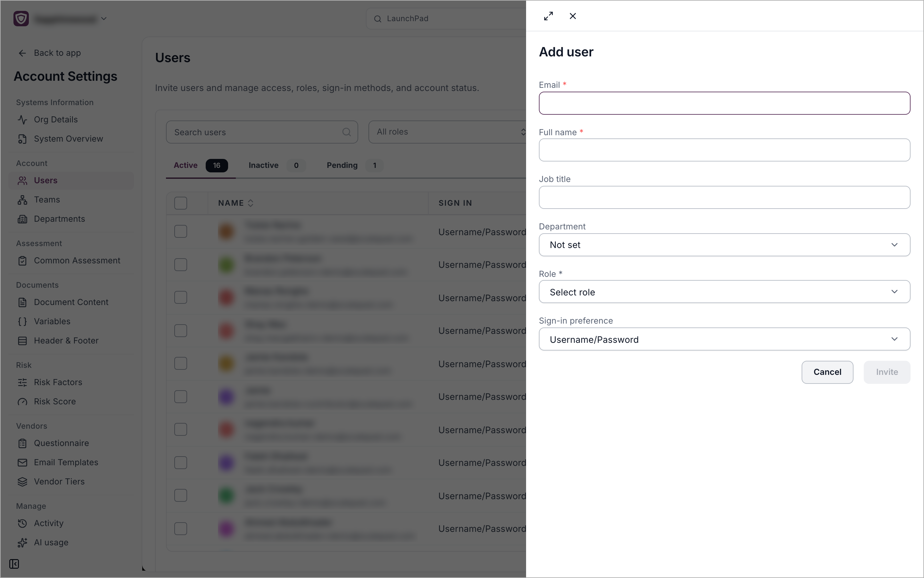
Task: Open the Document Content menu item
Action: (71, 302)
